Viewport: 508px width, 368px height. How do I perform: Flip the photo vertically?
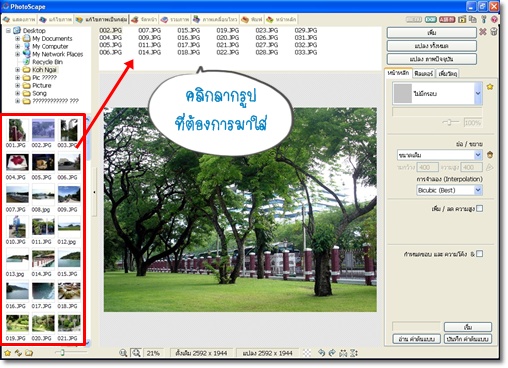pyautogui.click(x=354, y=353)
